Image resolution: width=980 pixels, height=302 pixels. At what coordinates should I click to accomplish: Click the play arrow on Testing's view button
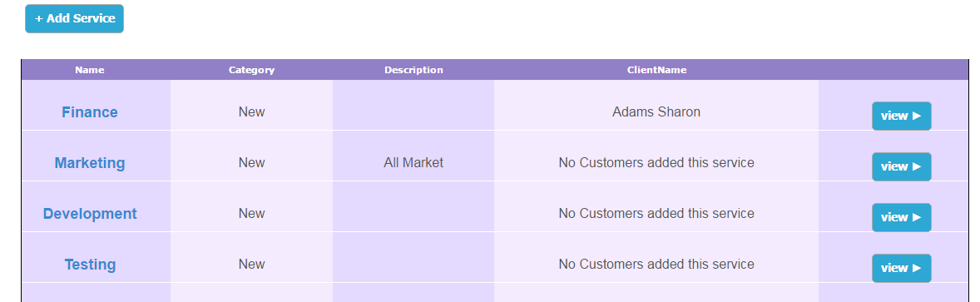click(917, 268)
